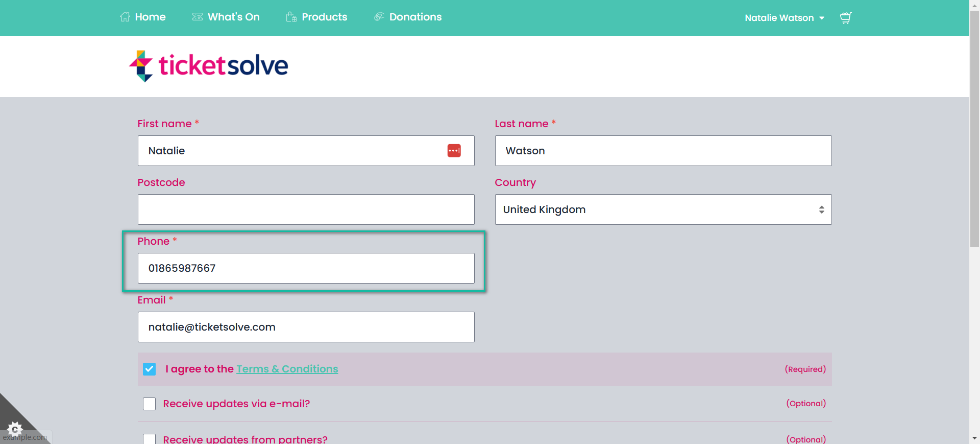Expand the Natalie Watson account dropdown
This screenshot has height=444, width=980.
pyautogui.click(x=785, y=18)
